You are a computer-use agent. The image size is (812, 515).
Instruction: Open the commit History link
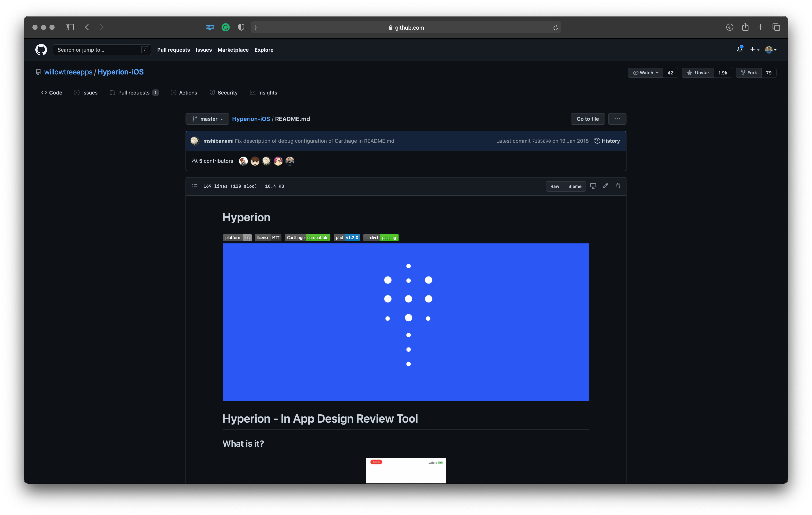tap(607, 141)
